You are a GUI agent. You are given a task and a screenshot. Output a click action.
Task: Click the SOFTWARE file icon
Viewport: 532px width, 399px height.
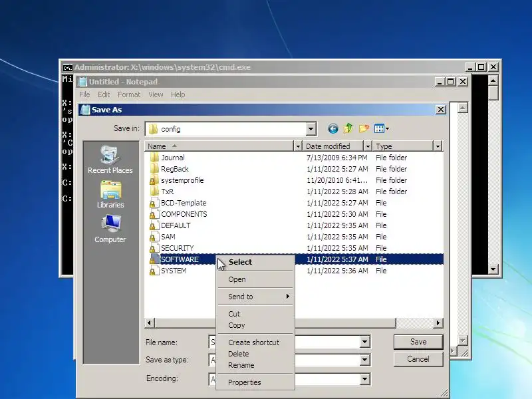(154, 259)
